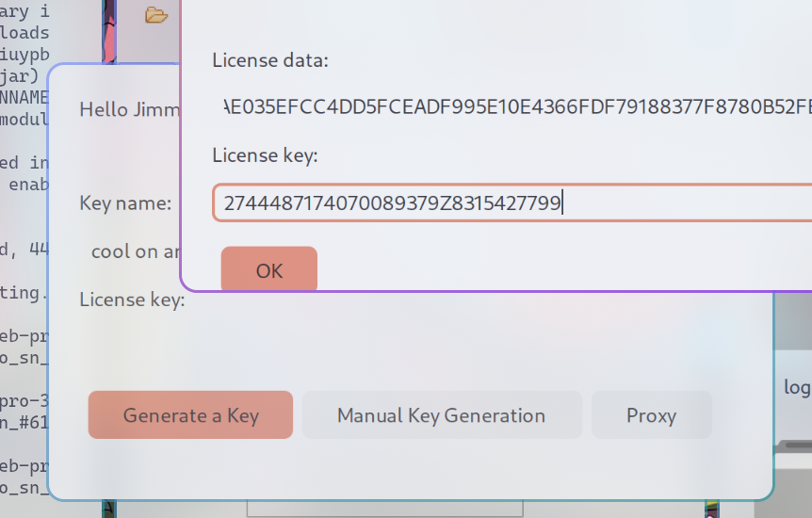This screenshot has width=812, height=518.
Task: Click the "Key name:" label
Action: click(125, 203)
